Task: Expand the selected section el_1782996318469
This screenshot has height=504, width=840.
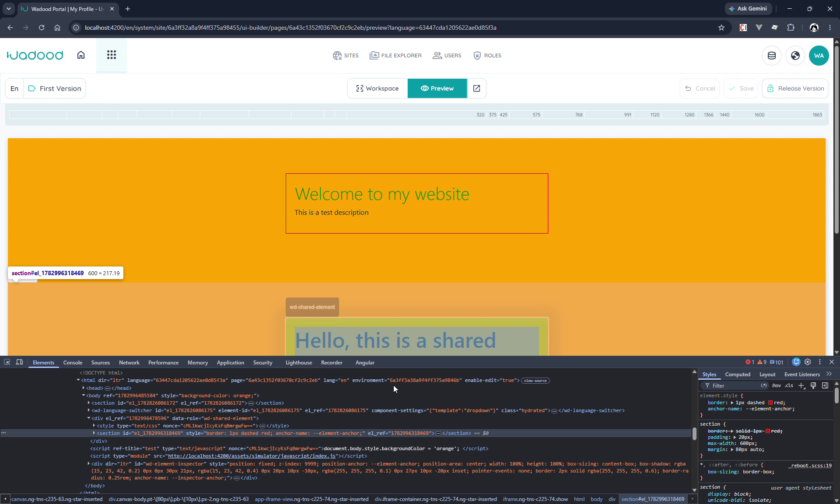Action: [x=94, y=433]
